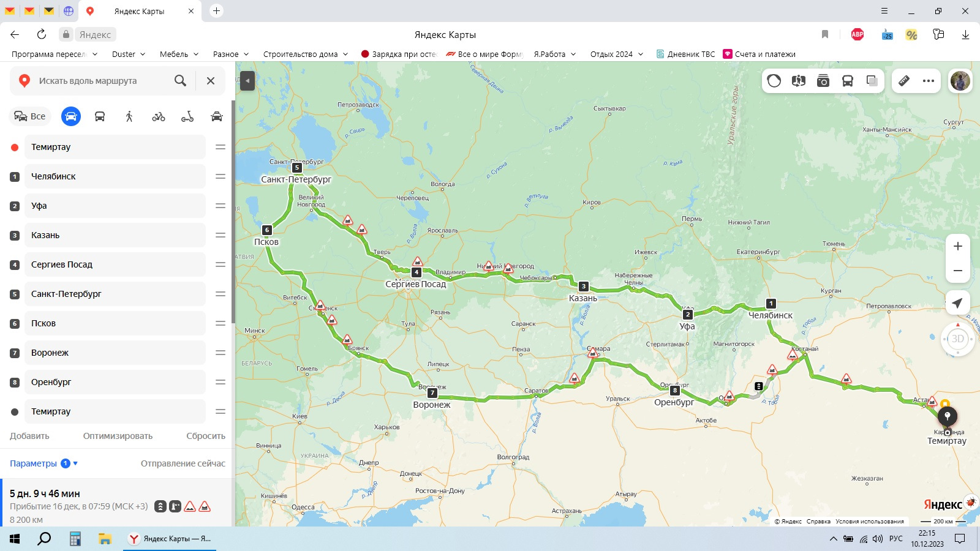
Task: Open a new browser tab
Action: tap(216, 11)
